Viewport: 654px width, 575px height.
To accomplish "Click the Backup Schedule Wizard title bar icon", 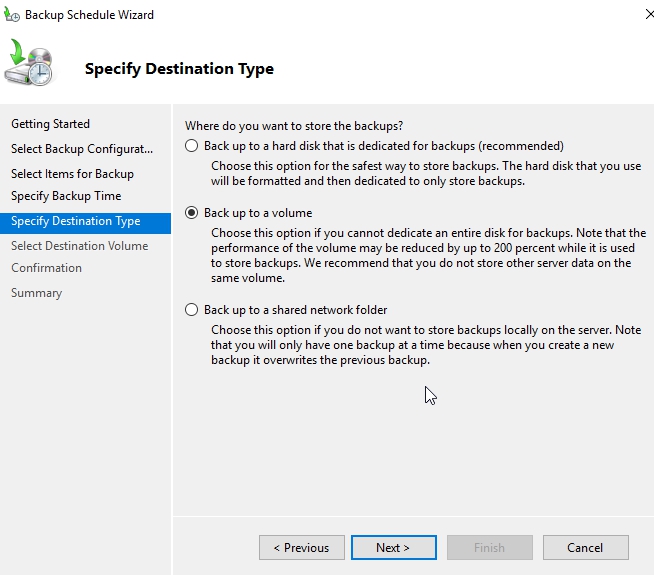I will 12,15.
